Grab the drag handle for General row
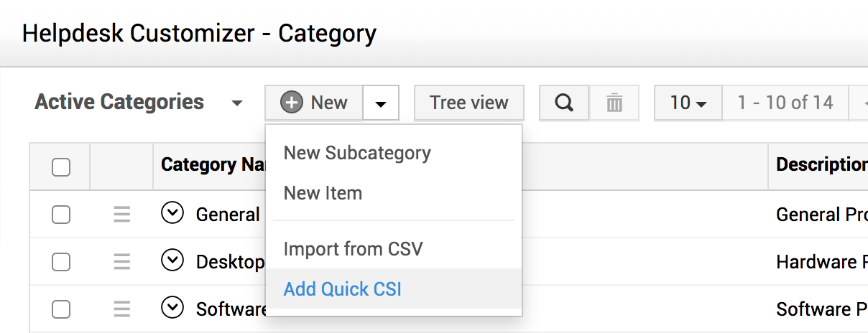The image size is (868, 333). [x=122, y=214]
